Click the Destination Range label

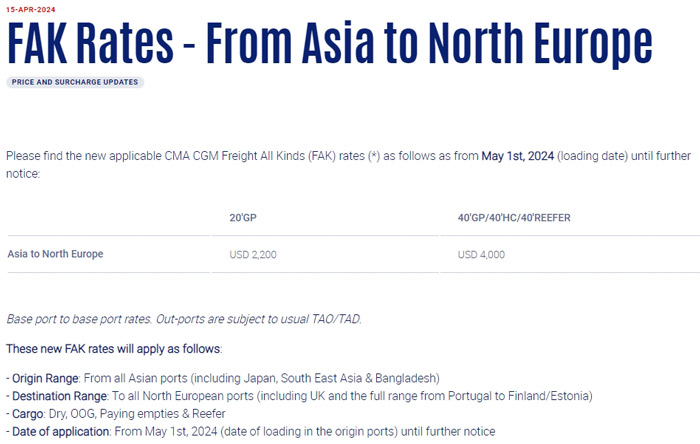pyautogui.click(x=59, y=396)
